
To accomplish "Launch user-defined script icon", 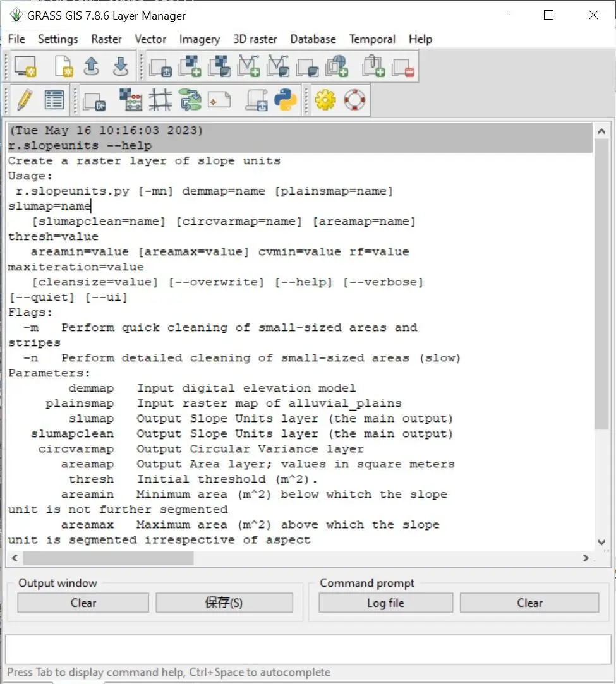I will pos(256,100).
